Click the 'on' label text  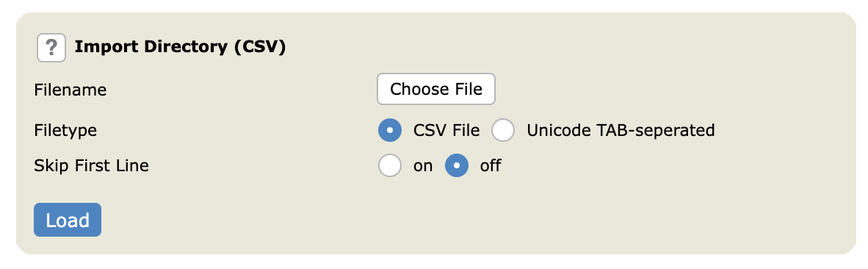click(x=423, y=166)
